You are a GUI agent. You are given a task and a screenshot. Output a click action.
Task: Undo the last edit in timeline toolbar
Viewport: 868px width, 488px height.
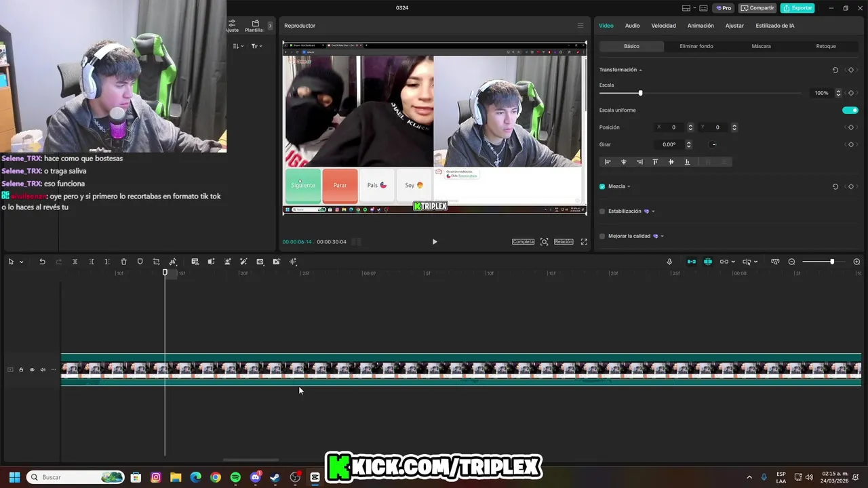42,262
